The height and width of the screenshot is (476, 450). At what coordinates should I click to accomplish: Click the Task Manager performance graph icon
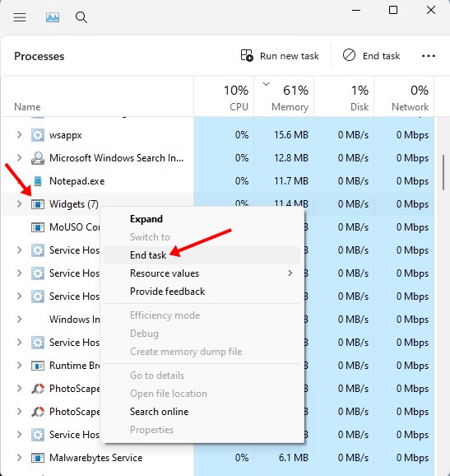[53, 17]
